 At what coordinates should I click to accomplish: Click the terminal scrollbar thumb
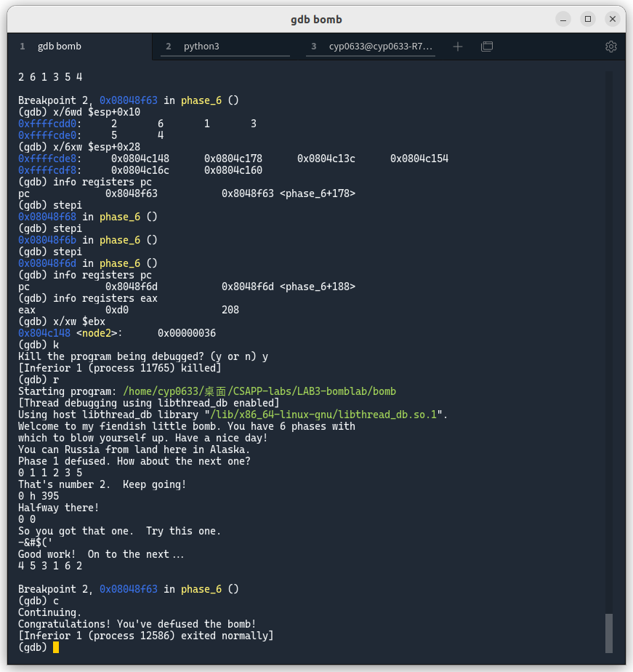[x=608, y=633]
